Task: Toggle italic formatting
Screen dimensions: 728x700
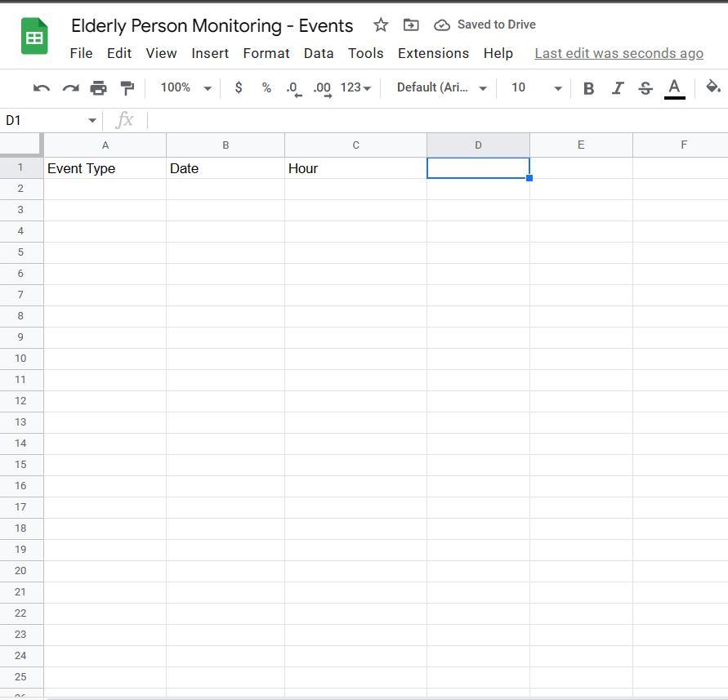Action: 618,88
